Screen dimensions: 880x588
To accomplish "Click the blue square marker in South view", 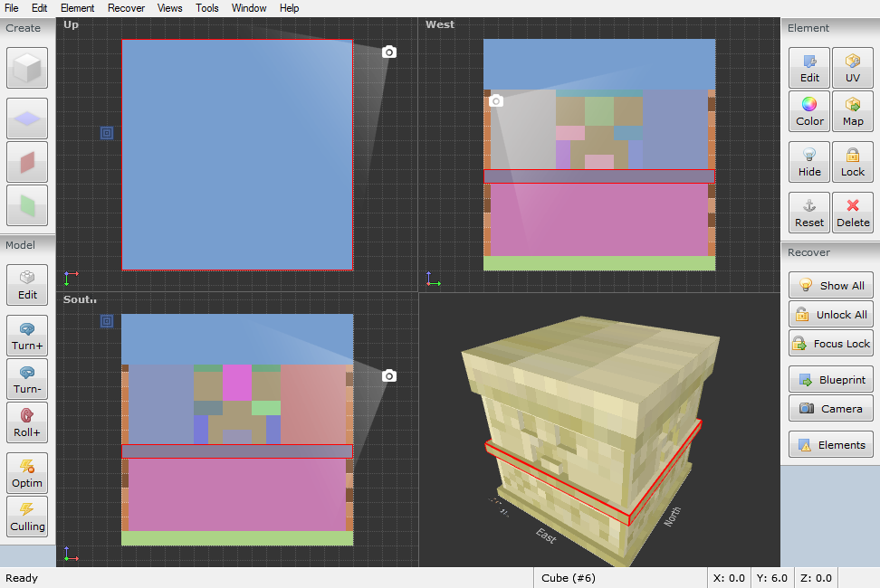I will (107, 321).
